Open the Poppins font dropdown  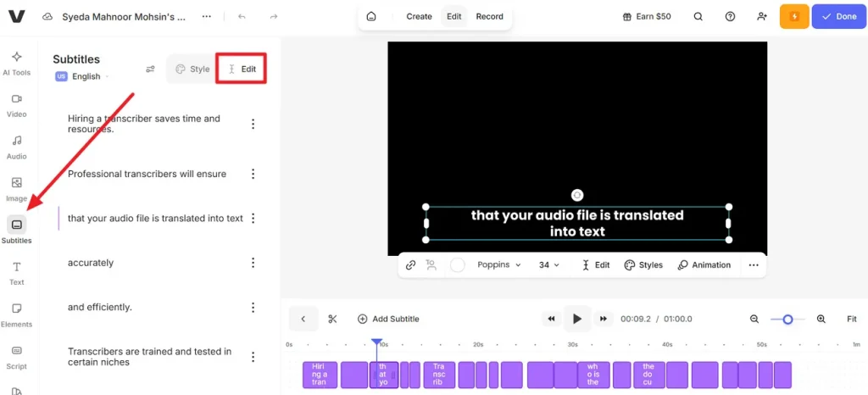tap(499, 265)
